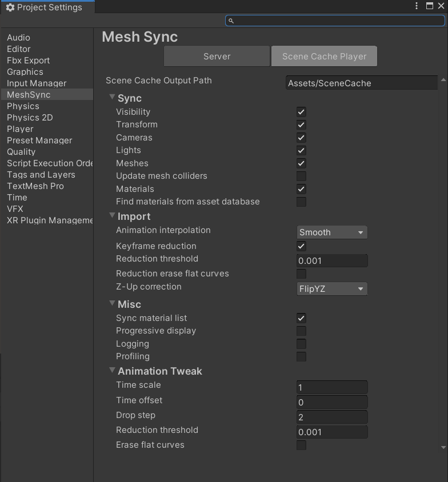Click the search magnifier icon

pos(231,21)
